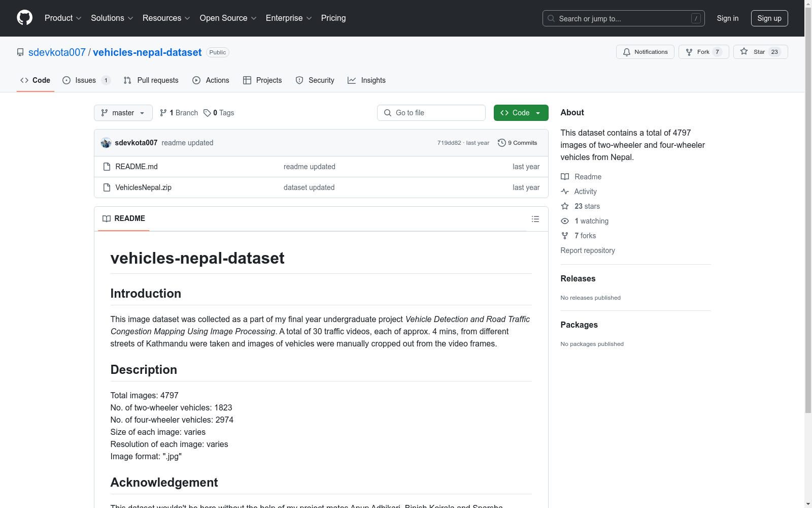Expand the Open Source menu
812x508 pixels.
(x=228, y=18)
